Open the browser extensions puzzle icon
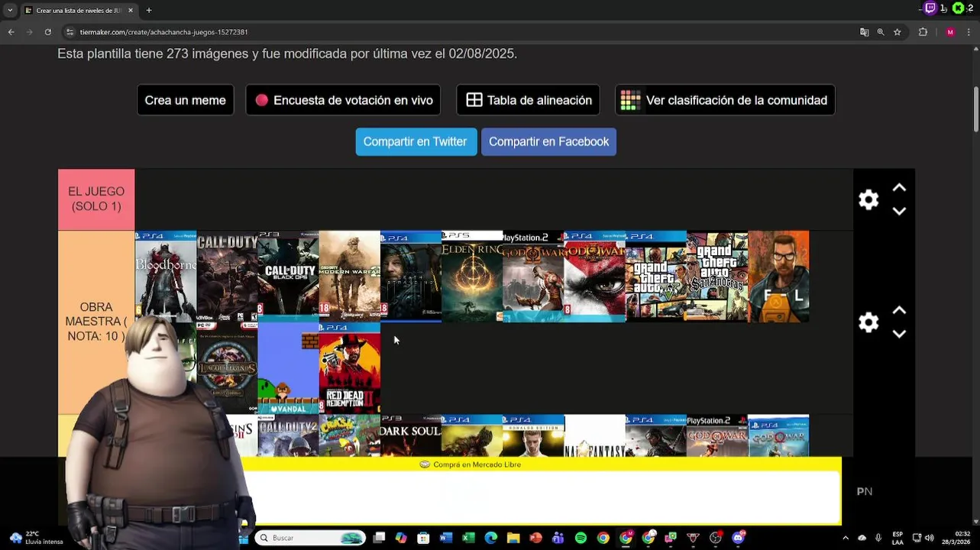The image size is (980, 550). point(923,32)
